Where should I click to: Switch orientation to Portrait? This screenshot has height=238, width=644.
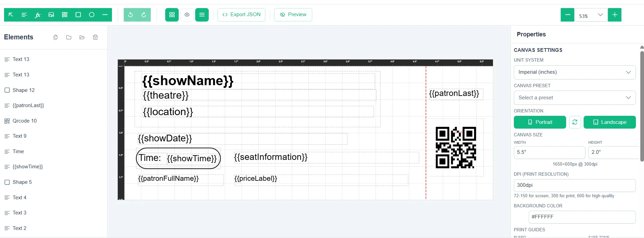click(540, 122)
